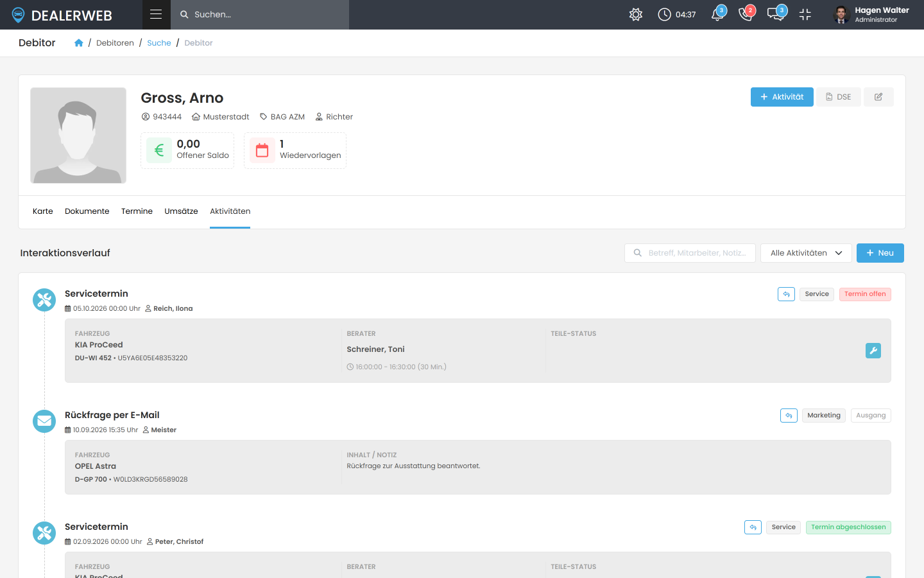Click the clock timer showing 04:37
Viewport: 924px width, 578px height.
click(x=677, y=14)
